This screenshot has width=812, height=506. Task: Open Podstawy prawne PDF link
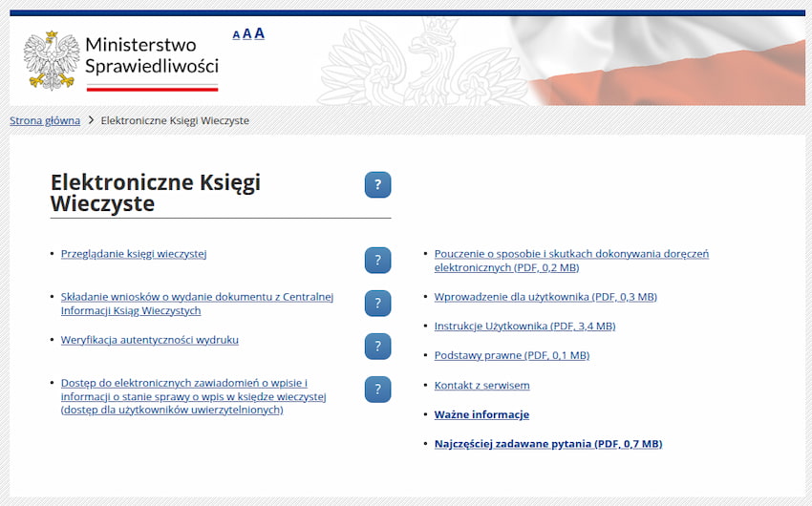click(x=512, y=355)
